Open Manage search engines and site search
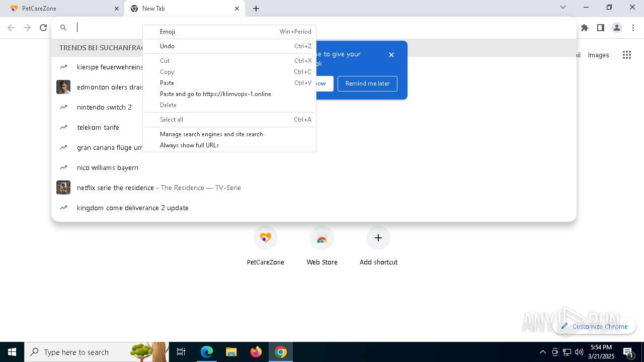644x362 pixels. pyautogui.click(x=229, y=134)
